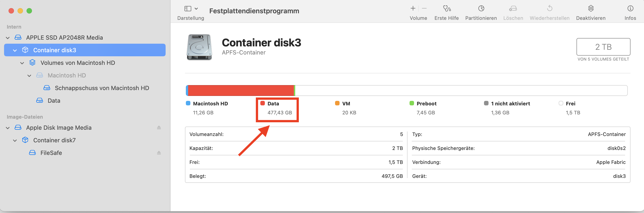Viewport: 644px width, 213px height.
Task: Select the Data volume in sidebar
Action: pos(54,101)
